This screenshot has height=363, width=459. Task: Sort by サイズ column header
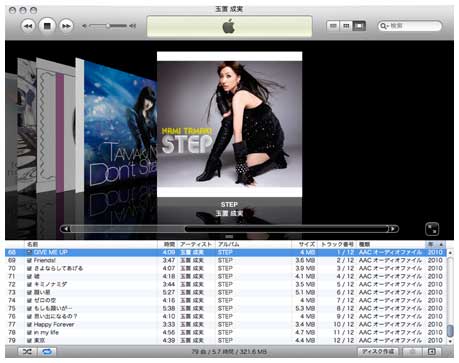(x=304, y=244)
